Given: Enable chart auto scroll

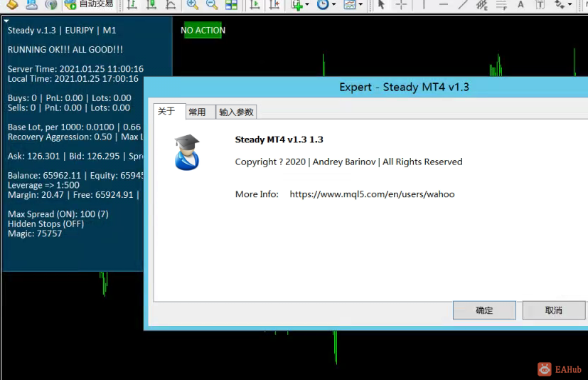Looking at the screenshot, I should point(255,4).
